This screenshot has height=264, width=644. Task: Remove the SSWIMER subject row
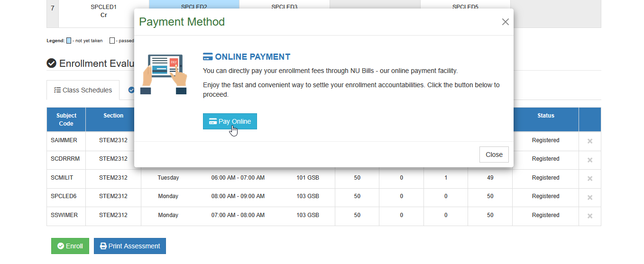(590, 216)
